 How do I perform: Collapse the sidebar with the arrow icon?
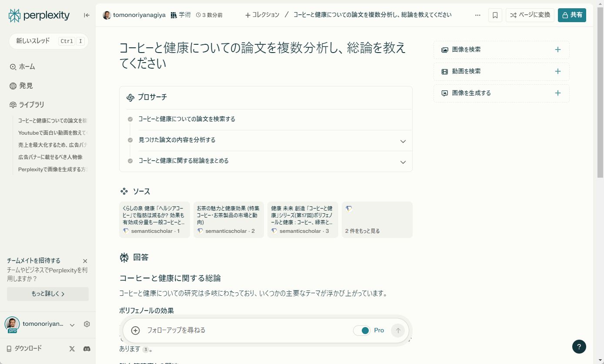[85, 15]
